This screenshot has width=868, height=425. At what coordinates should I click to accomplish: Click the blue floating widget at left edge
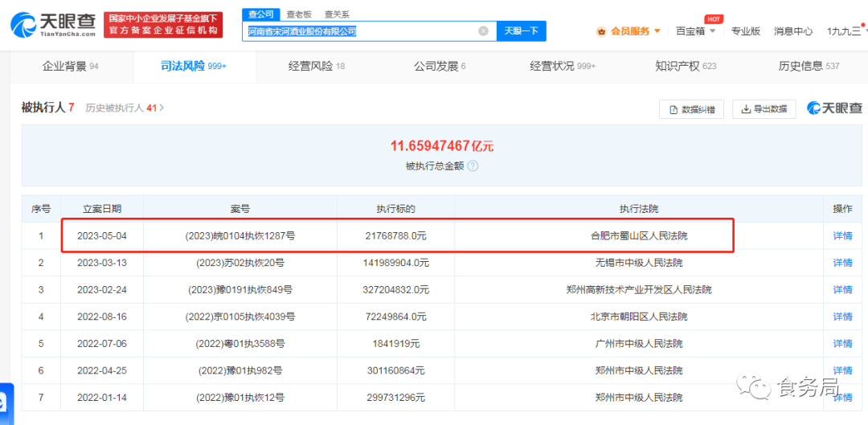click(x=6, y=403)
